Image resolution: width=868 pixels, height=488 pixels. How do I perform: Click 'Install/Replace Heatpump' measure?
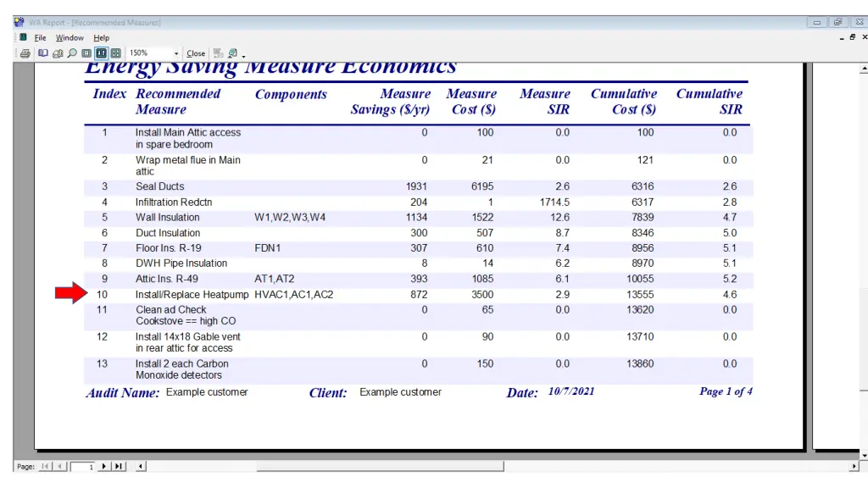click(192, 294)
